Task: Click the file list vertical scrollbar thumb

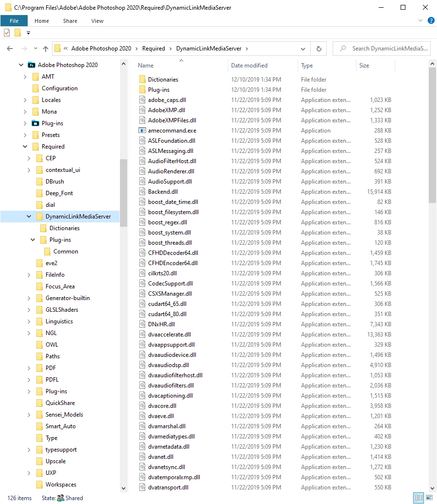Action: [432, 135]
